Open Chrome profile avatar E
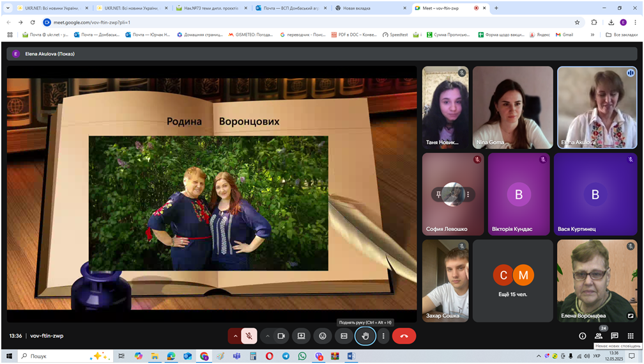 tap(623, 22)
